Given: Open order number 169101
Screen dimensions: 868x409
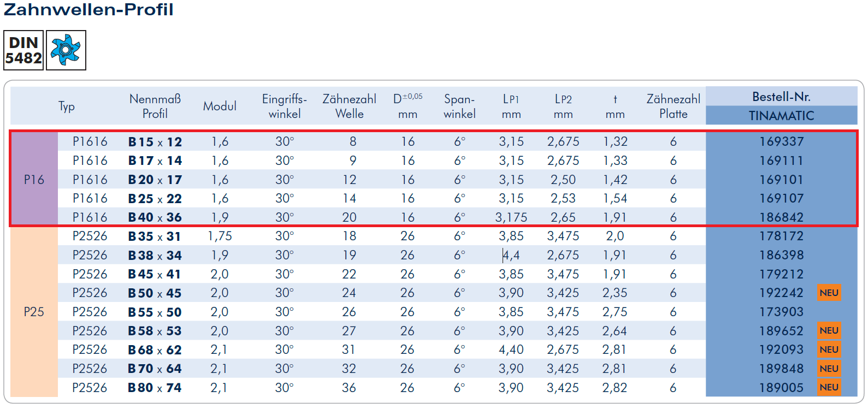Looking at the screenshot, I should click(781, 180).
